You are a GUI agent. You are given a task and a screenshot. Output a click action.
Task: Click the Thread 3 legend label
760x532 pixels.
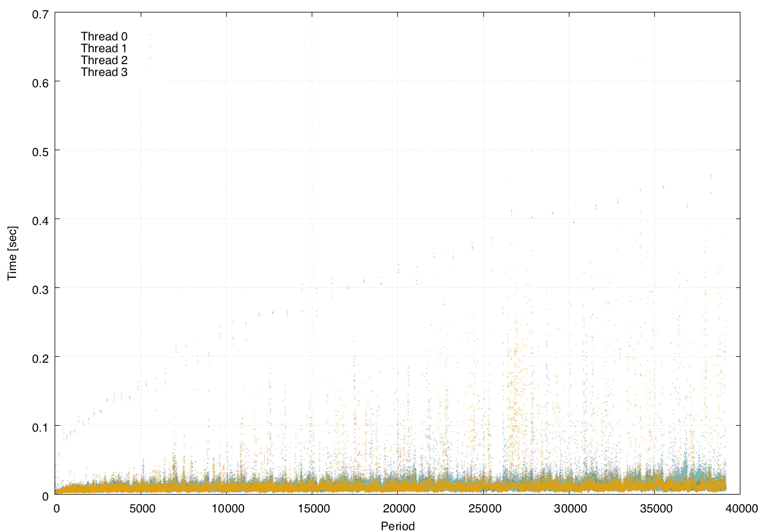[104, 72]
